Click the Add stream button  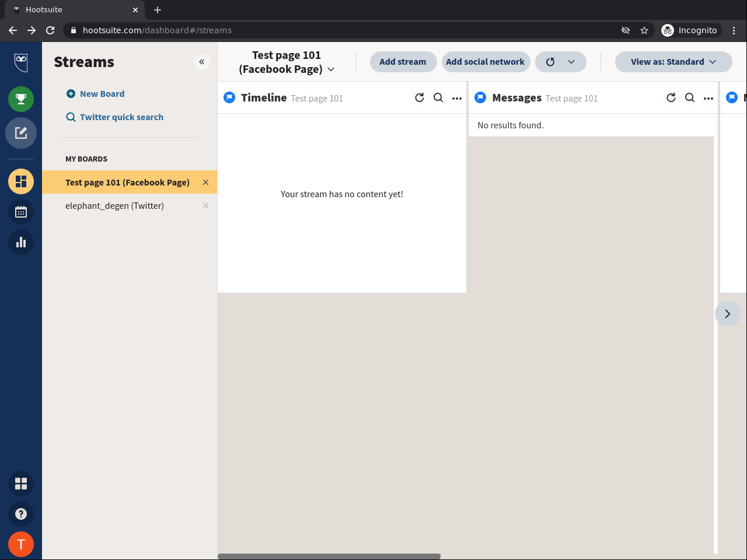pyautogui.click(x=403, y=62)
